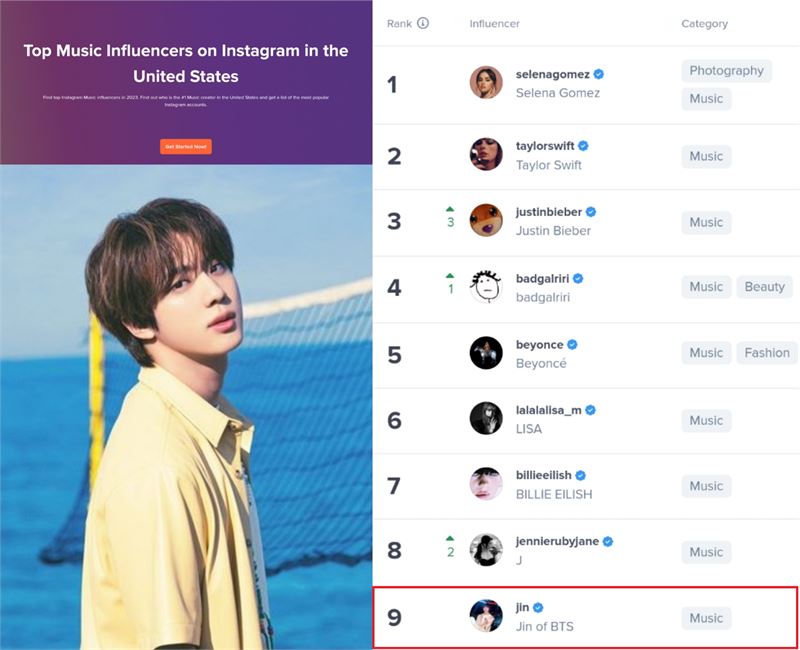
Task: Click the Get Started Now button
Action: pos(186,146)
